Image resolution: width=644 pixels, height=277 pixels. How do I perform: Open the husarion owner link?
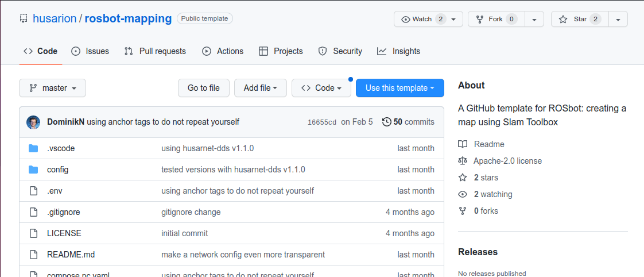pyautogui.click(x=55, y=18)
